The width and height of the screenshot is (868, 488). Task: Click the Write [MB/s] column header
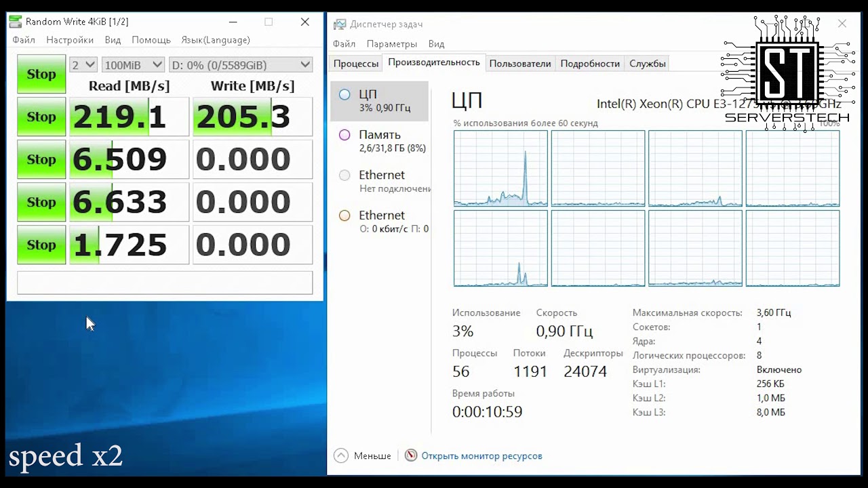(x=253, y=86)
